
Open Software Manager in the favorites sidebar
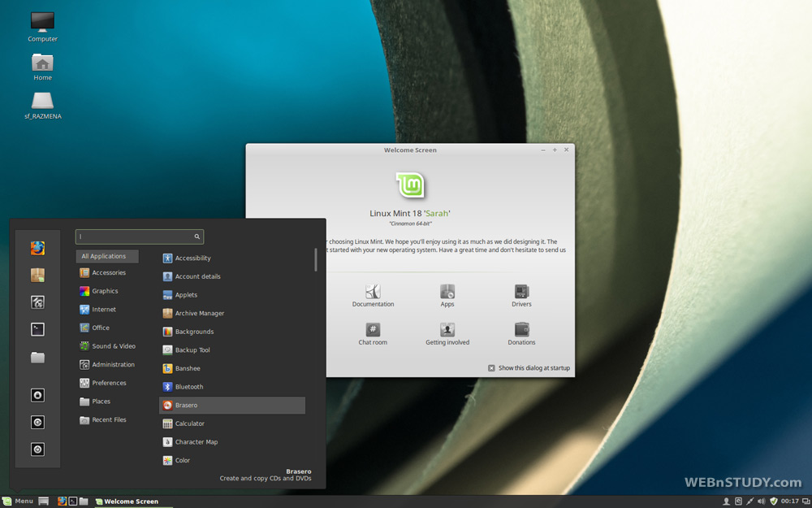point(37,276)
